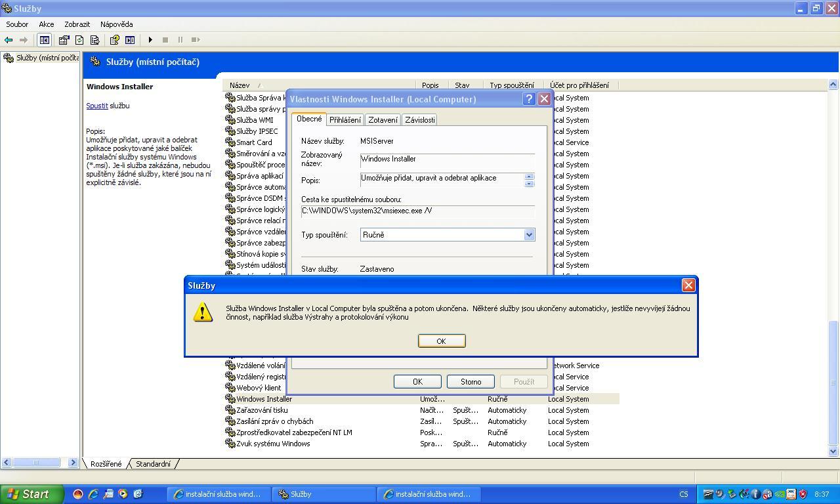Select the Zasílání zpráv o chybách service row
840x504 pixels.
tap(421, 421)
